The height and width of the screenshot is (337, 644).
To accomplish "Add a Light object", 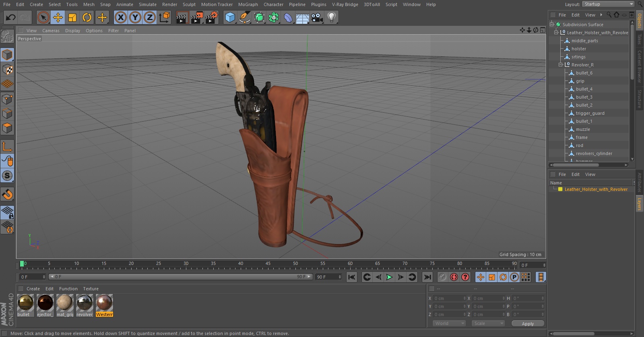I will coord(332,17).
